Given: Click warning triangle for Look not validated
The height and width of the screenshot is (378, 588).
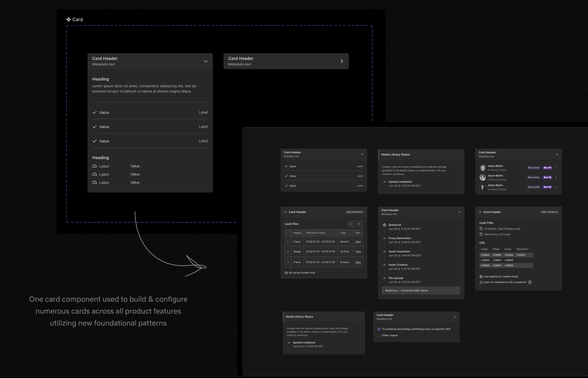Looking at the screenshot, I should pyautogui.click(x=481, y=282).
